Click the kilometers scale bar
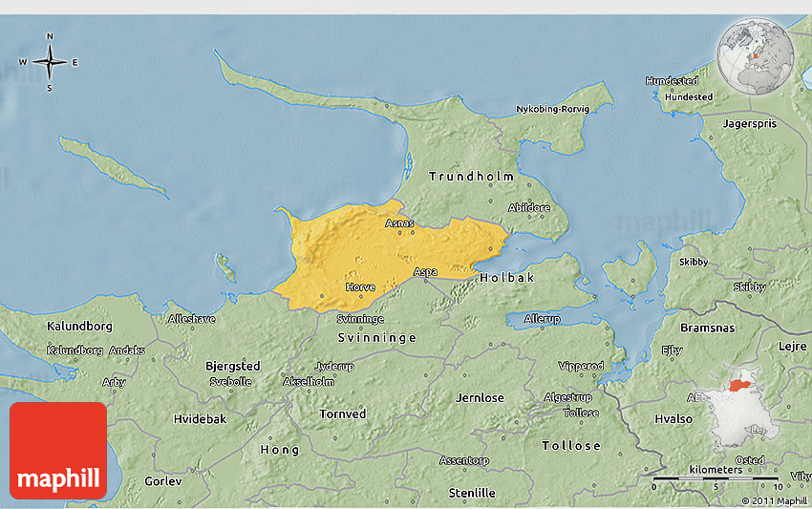The width and height of the screenshot is (812, 509). click(716, 476)
